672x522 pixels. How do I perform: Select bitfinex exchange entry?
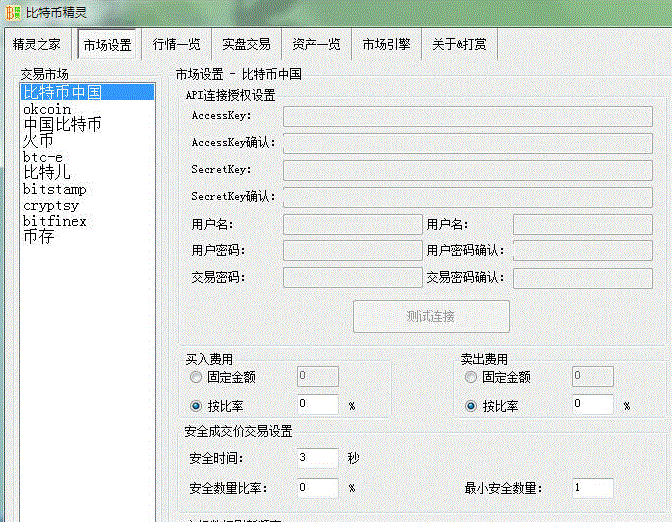(55, 221)
